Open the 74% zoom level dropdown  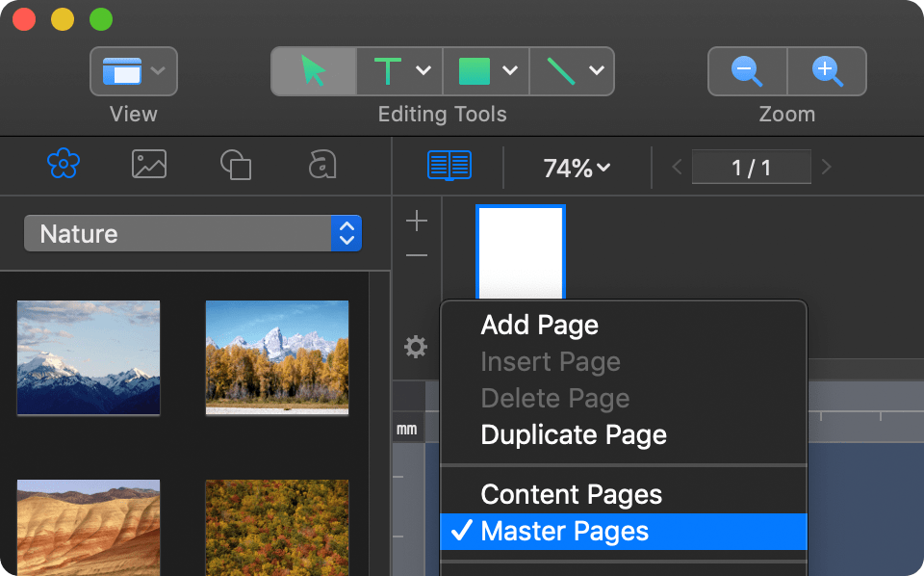576,167
